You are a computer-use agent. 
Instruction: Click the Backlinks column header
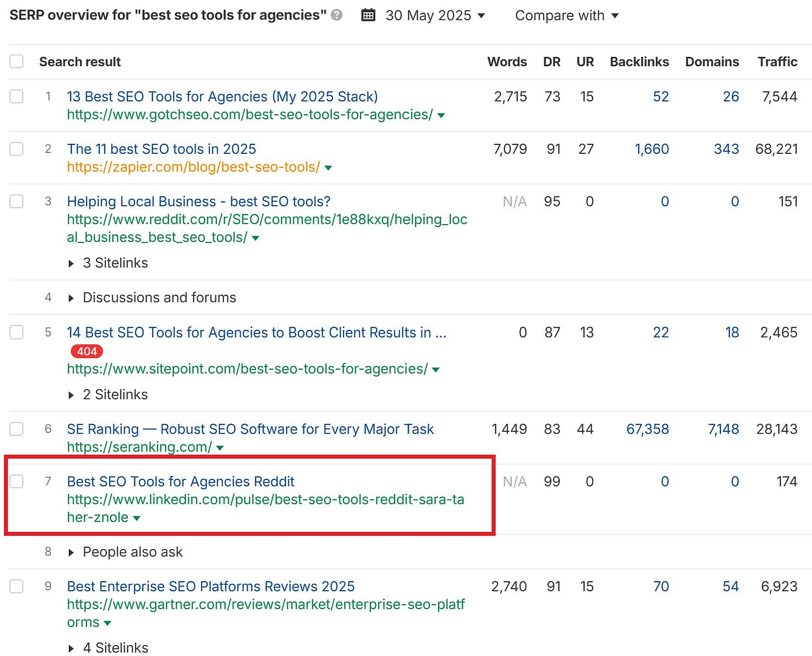click(x=639, y=61)
